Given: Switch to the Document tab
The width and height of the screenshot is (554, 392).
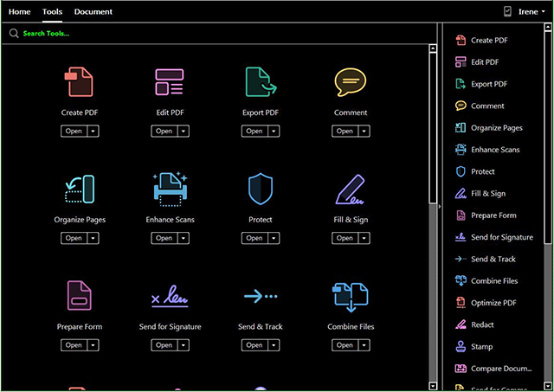Looking at the screenshot, I should click(x=93, y=12).
